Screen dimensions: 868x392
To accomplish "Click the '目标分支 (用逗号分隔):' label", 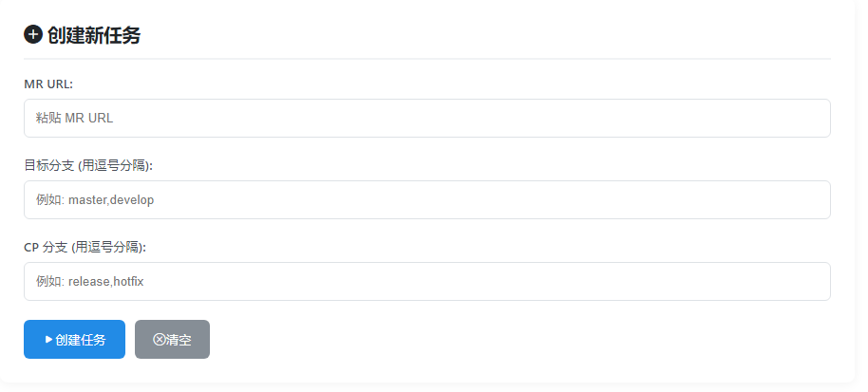I will (x=88, y=165).
